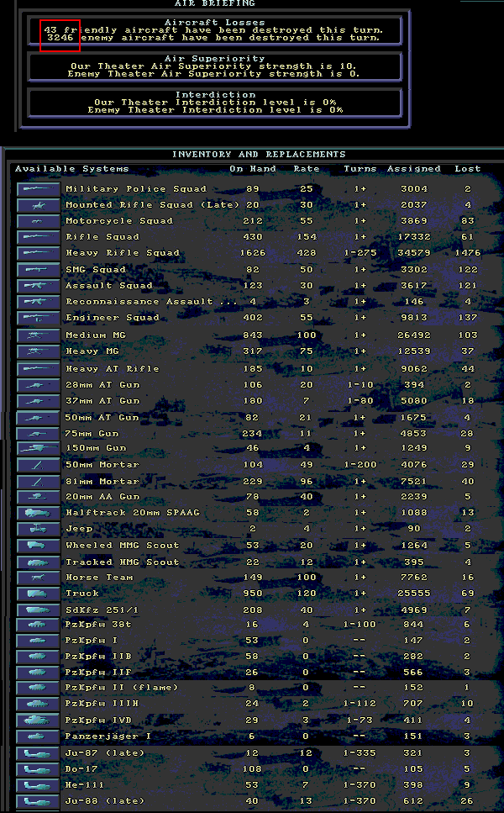Image resolution: width=504 pixels, height=813 pixels.
Task: Click the Rate column header
Action: coord(307,168)
